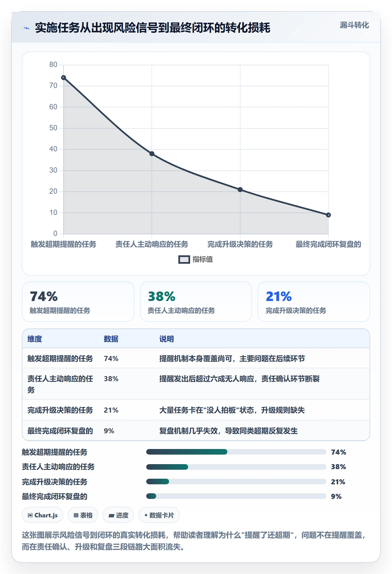Image resolution: width=392 pixels, height=574 pixels.
Task: Click the y-axis label 80
Action: pyautogui.click(x=53, y=65)
